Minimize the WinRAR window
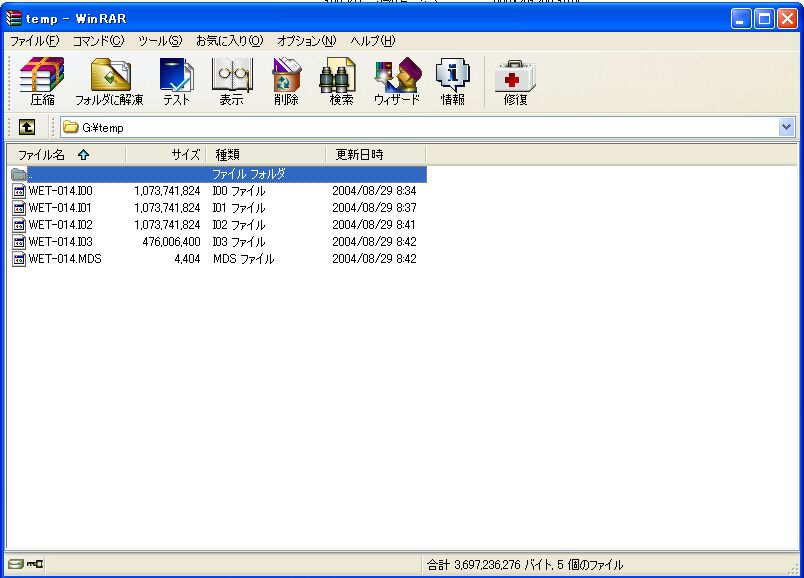The width and height of the screenshot is (804, 578). [740, 19]
